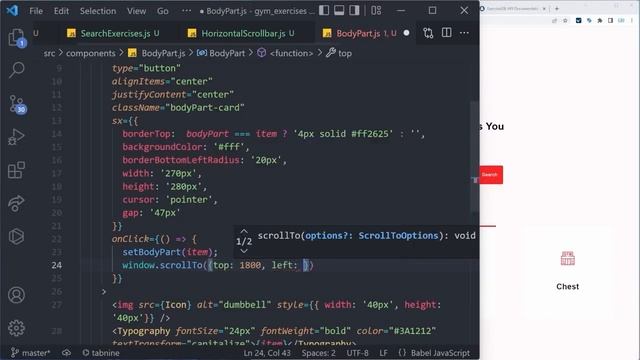Viewport: 640px width, 360px height.
Task: Toggle the primary side bar layout icon
Action: point(324,10)
